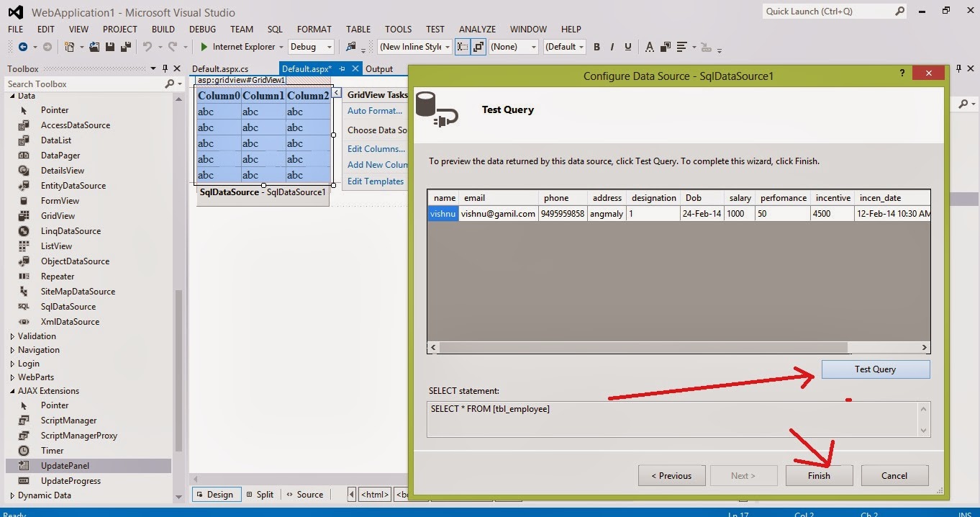The height and width of the screenshot is (517, 980).
Task: Toggle Underline formatting in toolbar
Action: (x=628, y=47)
